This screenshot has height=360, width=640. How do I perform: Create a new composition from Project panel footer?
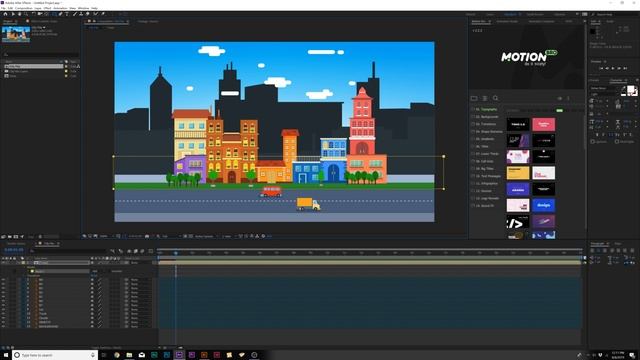click(x=16, y=236)
